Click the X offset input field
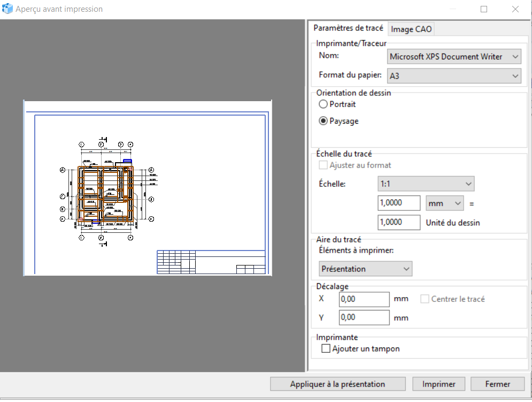The height and width of the screenshot is (402, 532). (364, 299)
